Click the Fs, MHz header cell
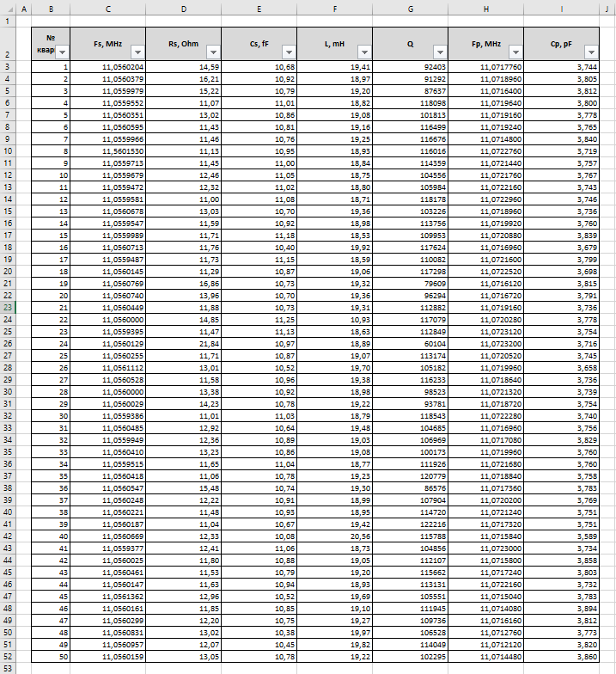616x674 pixels. [x=108, y=44]
